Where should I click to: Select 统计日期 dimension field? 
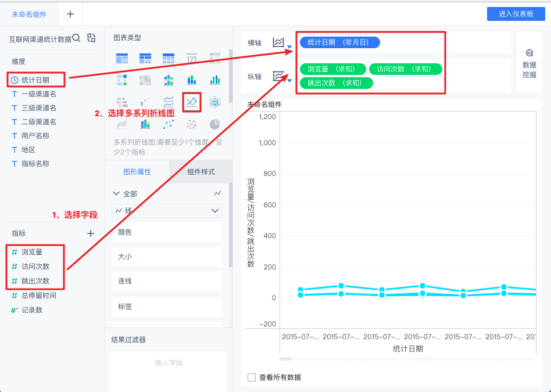click(x=36, y=80)
